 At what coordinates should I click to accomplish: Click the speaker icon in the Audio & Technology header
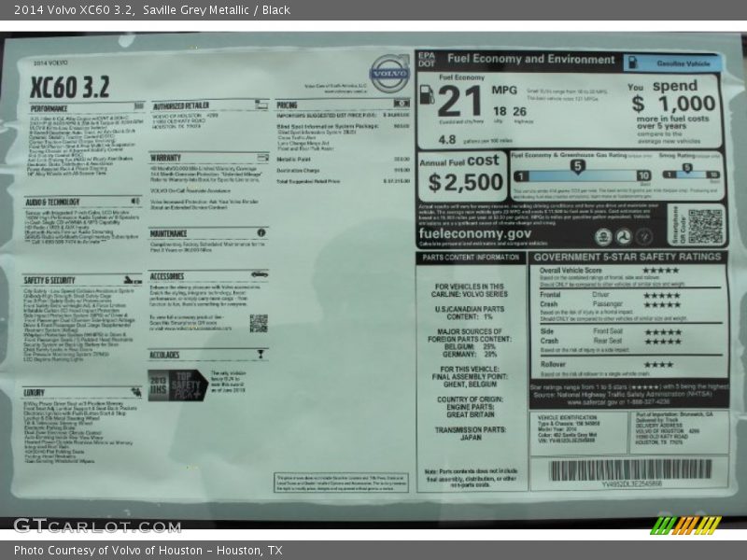(136, 202)
